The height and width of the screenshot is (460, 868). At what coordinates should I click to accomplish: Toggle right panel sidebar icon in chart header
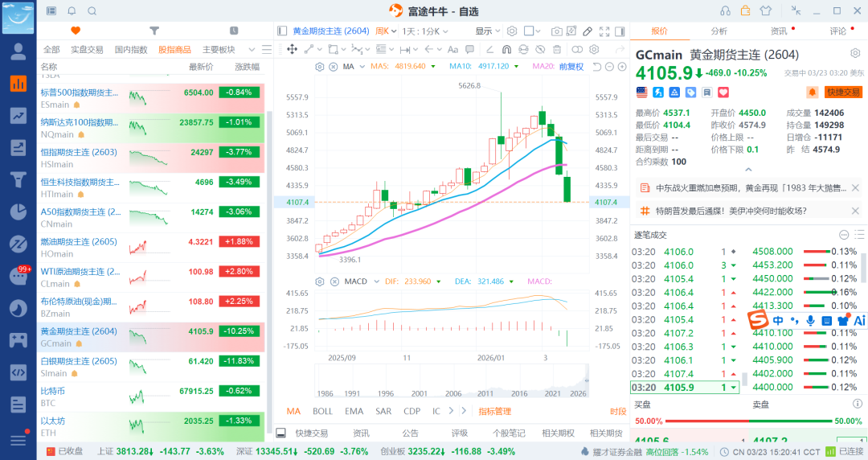coord(620,31)
